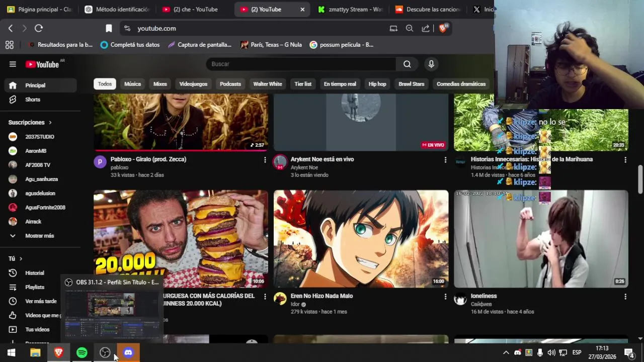Close the active YouTube tab
The height and width of the screenshot is (362, 644).
click(x=302, y=9)
